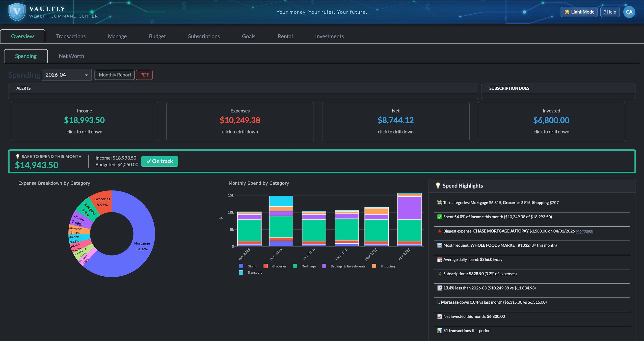Click the On track status badge
Viewport: 644px width, 341px height.
[x=160, y=161]
